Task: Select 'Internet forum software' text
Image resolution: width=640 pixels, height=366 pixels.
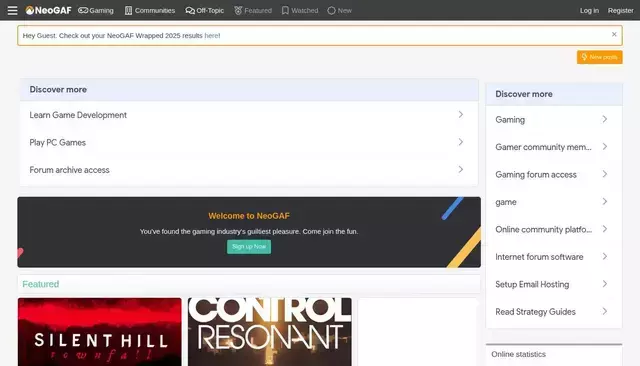Action: coord(539,257)
